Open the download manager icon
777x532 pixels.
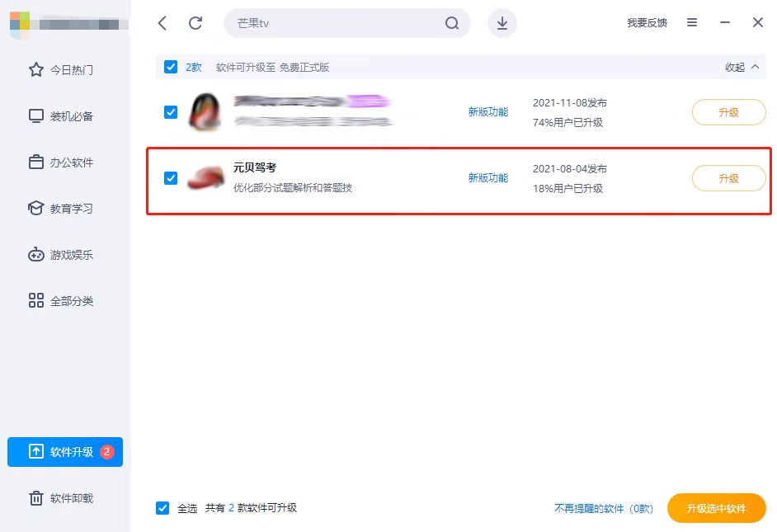(x=502, y=23)
